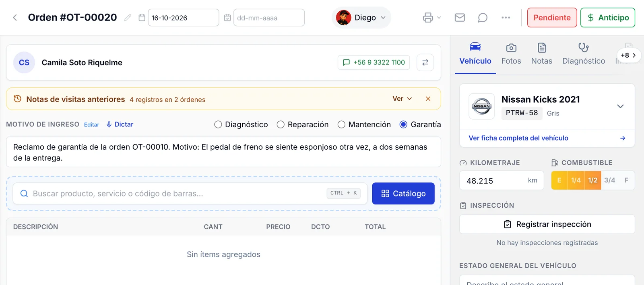Switch to the Diagnóstico tab
This screenshot has height=285, width=644.
[x=584, y=54]
